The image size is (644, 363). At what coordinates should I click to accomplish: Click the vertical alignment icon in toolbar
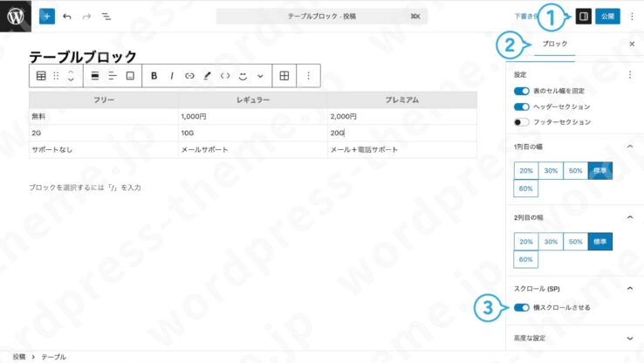click(x=130, y=76)
